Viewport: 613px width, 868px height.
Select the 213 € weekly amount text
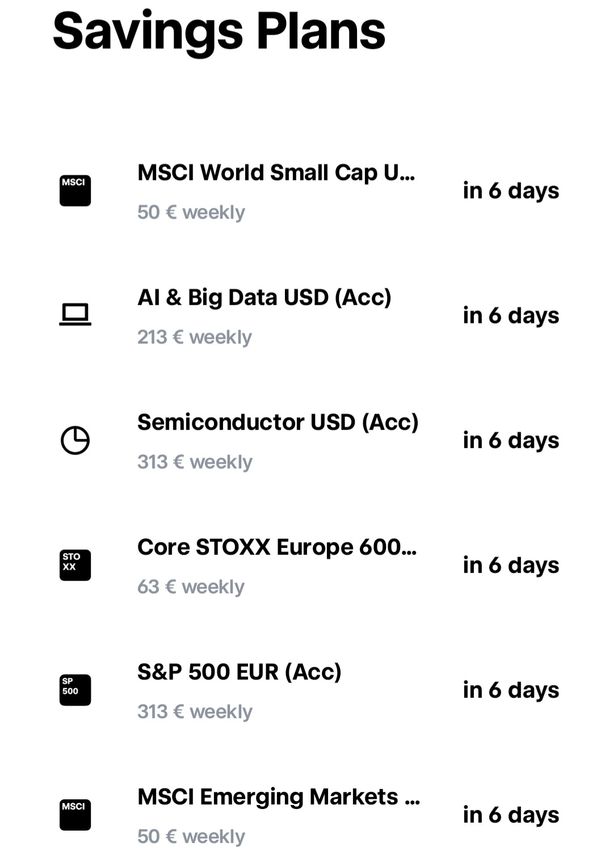point(195,337)
